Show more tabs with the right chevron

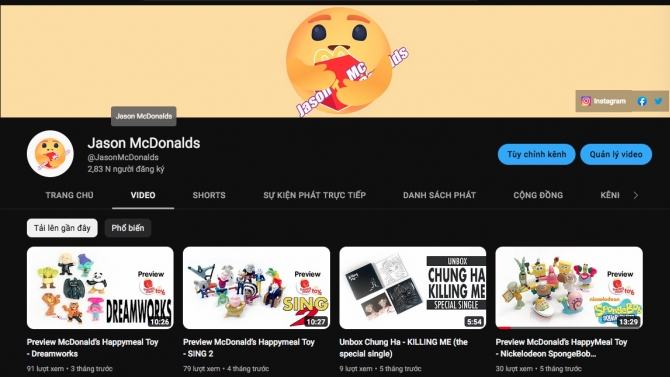tap(636, 195)
